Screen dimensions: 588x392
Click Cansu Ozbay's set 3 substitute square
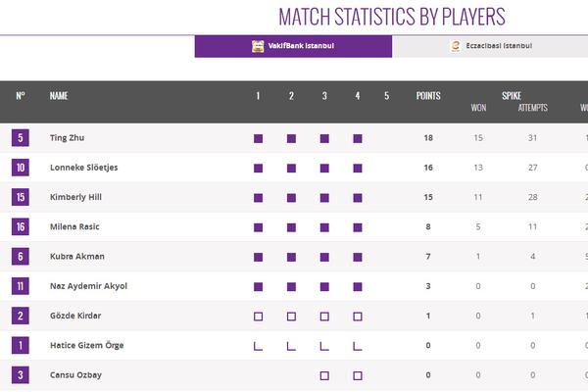[x=325, y=375]
